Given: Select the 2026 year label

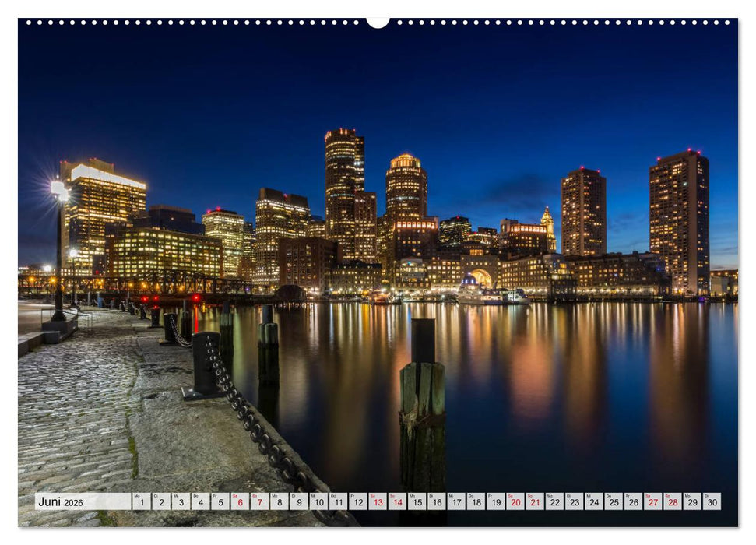Looking at the screenshot, I should (x=74, y=502).
